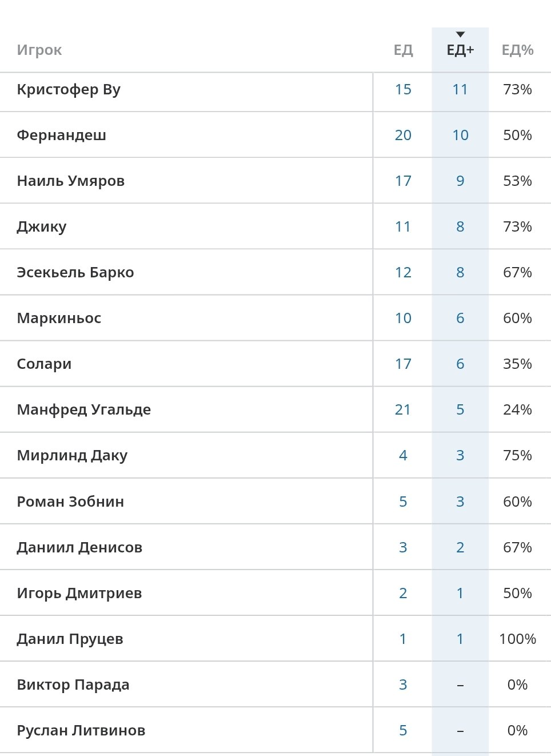Open Манфред Угальде's ЕД value 21
The height and width of the screenshot is (756, 551).
(x=403, y=410)
